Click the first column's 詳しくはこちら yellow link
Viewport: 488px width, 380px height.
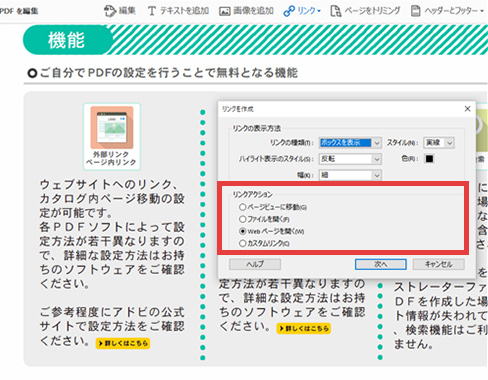pos(123,343)
